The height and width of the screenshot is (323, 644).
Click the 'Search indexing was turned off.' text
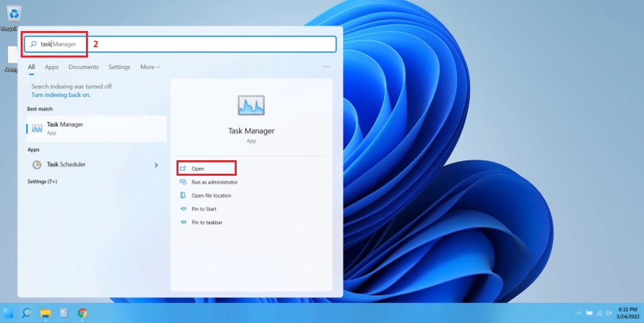coord(72,87)
